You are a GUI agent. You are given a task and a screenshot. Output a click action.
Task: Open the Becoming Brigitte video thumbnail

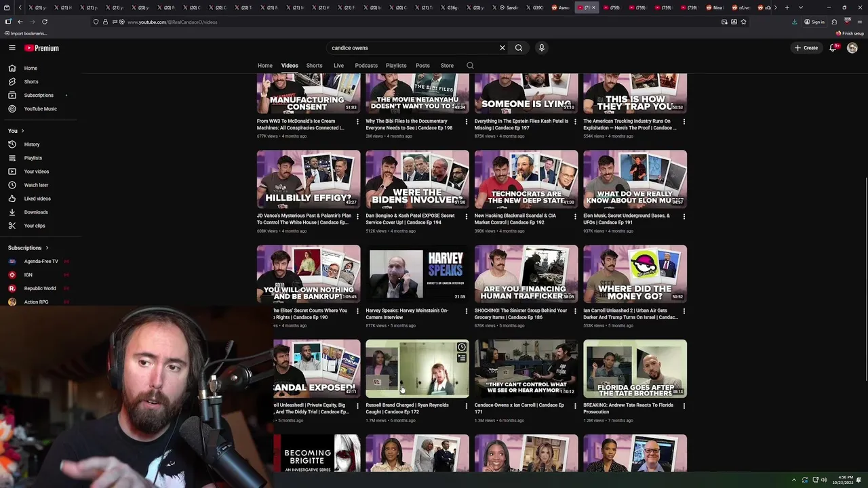pyautogui.click(x=317, y=453)
